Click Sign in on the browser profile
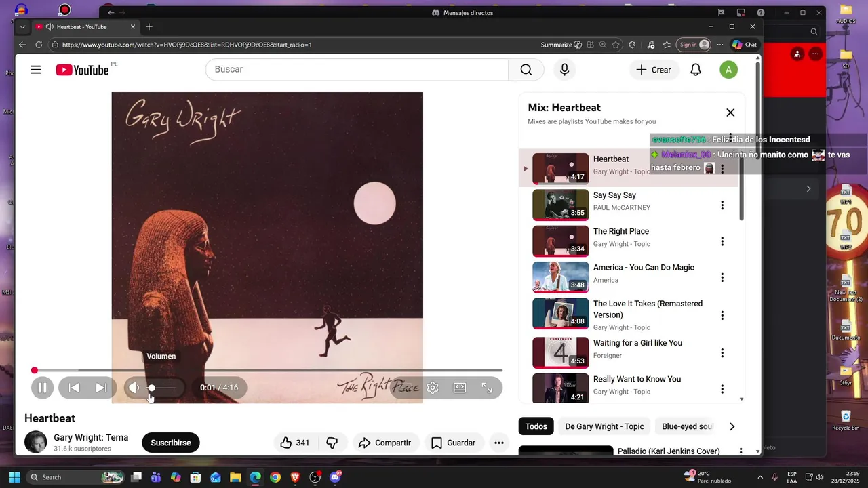868x488 pixels. [694, 45]
